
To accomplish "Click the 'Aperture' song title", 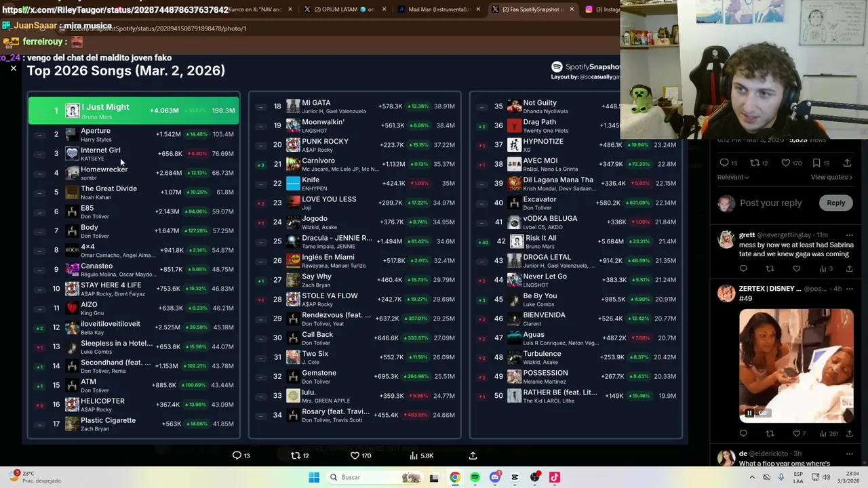I will pos(96,131).
